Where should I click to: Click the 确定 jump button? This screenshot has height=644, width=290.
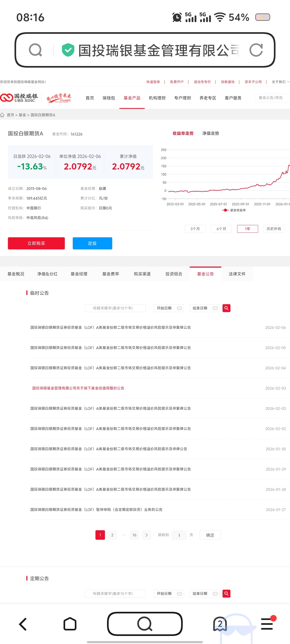click(x=210, y=535)
